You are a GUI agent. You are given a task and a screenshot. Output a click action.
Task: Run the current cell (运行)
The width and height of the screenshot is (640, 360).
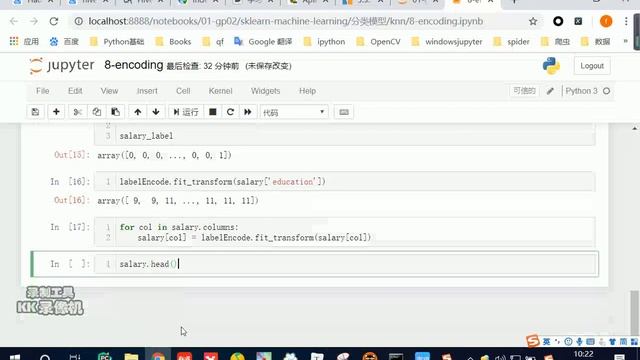186,112
